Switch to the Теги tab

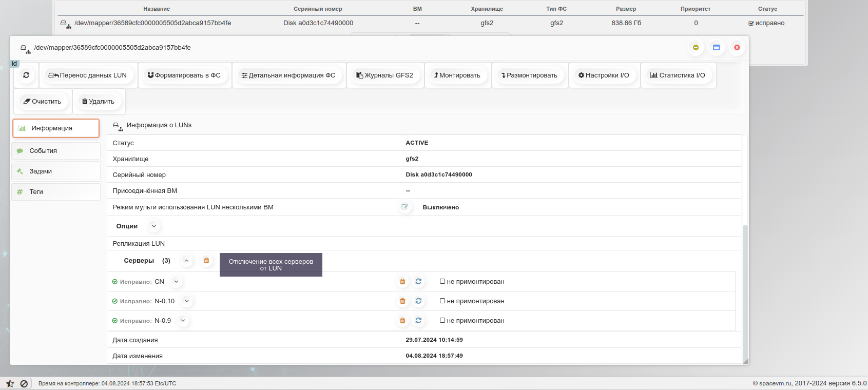(56, 192)
